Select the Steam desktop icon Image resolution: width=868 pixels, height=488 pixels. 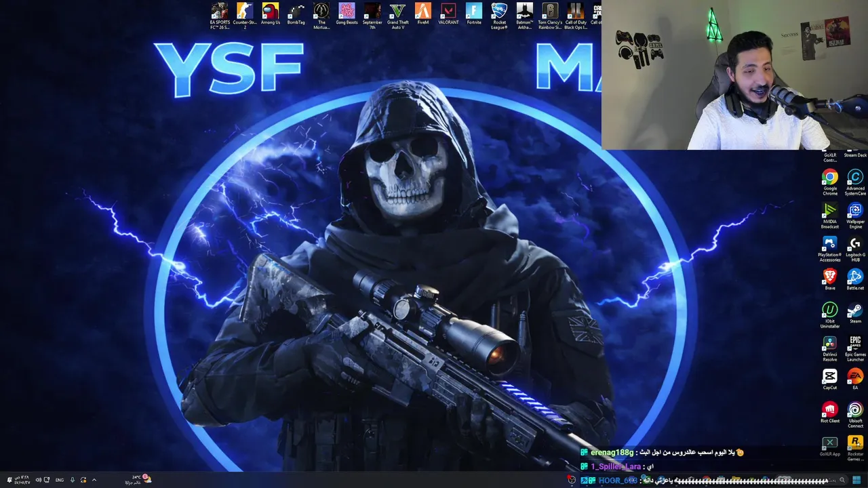tap(855, 313)
